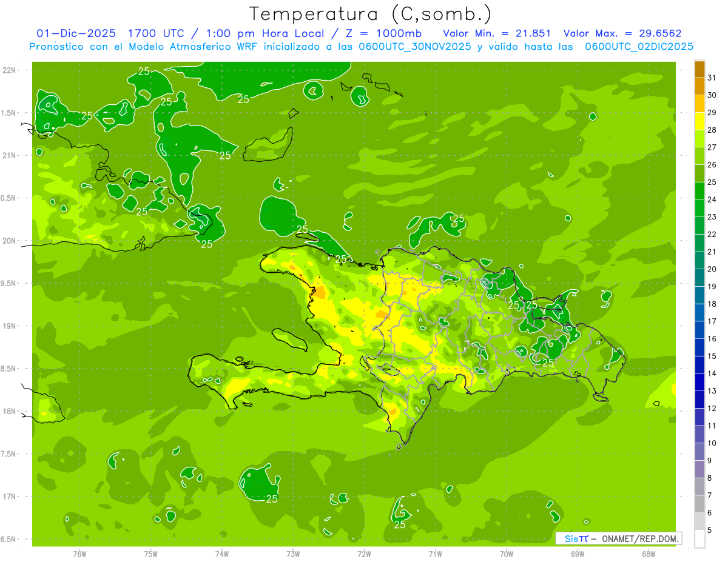Click the "19N" latitude label

[10, 326]
